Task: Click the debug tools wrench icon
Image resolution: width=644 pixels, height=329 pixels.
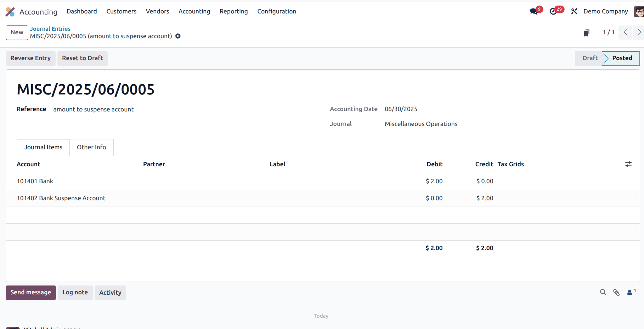Action: tap(574, 11)
